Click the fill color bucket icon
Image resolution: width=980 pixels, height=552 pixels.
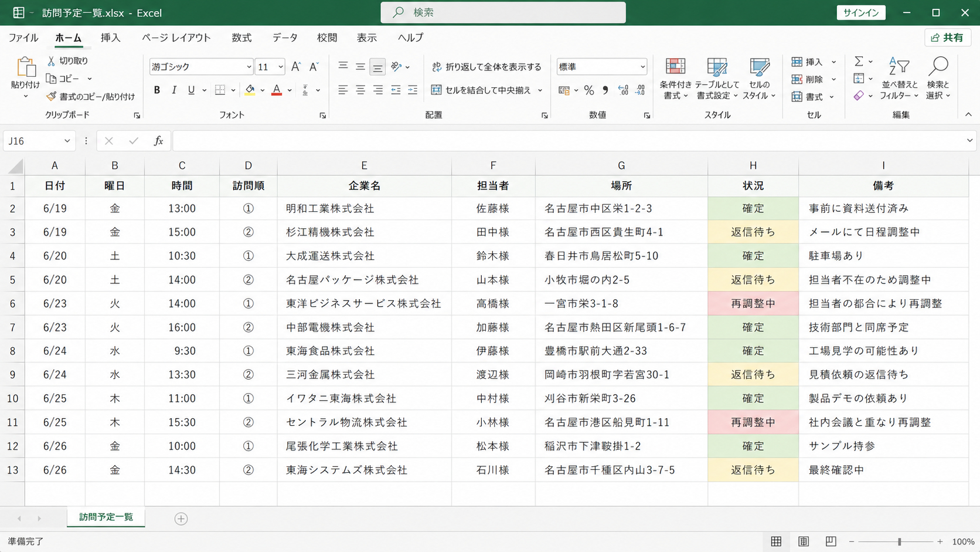tap(250, 90)
